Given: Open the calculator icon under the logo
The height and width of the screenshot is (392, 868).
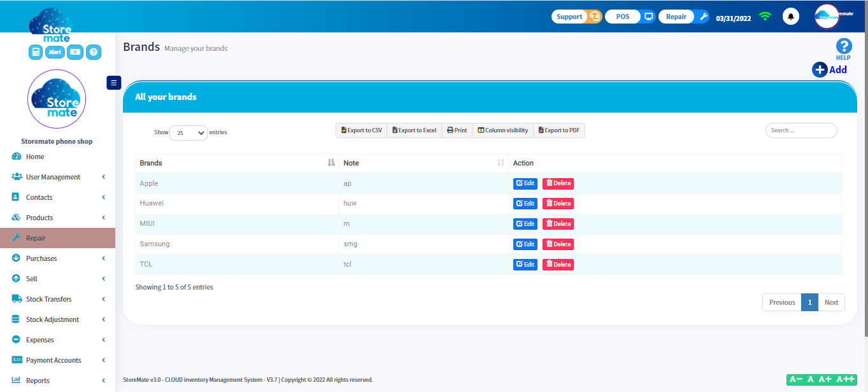Looking at the screenshot, I should [x=36, y=52].
